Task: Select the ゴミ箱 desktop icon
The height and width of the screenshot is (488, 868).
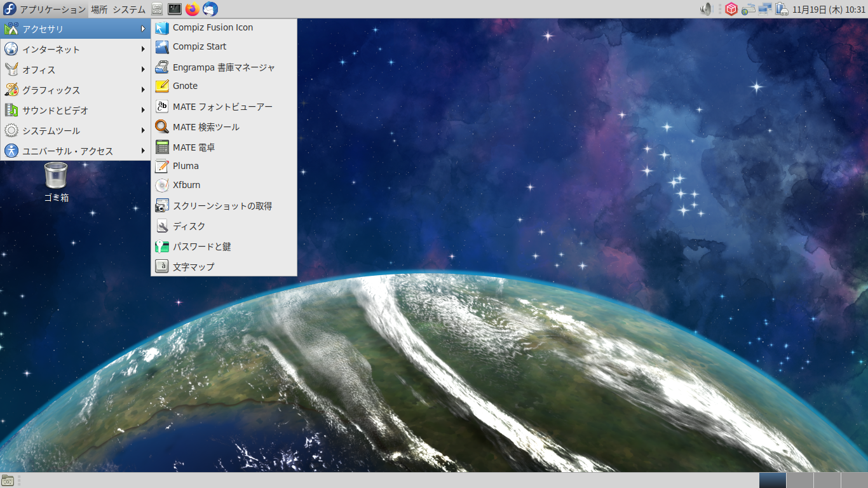Action: coord(56,182)
